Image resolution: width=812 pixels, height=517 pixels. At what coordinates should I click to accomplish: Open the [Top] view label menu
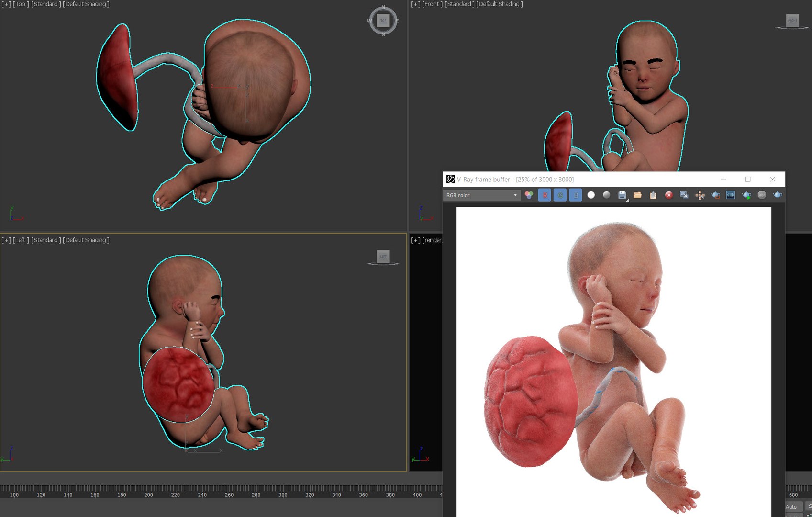tap(21, 4)
